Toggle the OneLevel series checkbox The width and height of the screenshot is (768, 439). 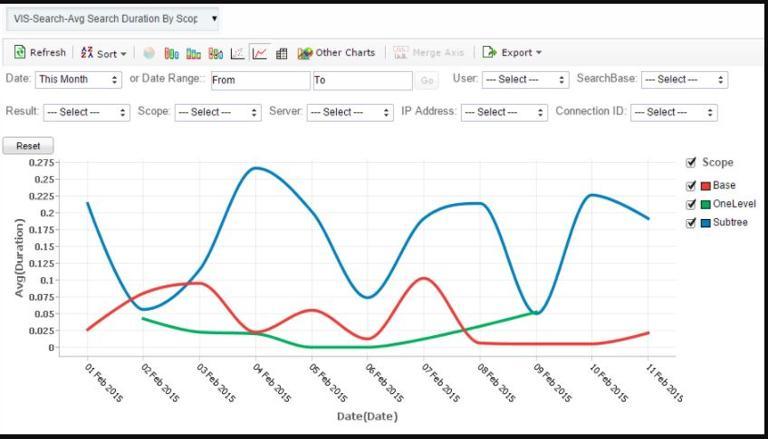[691, 204]
